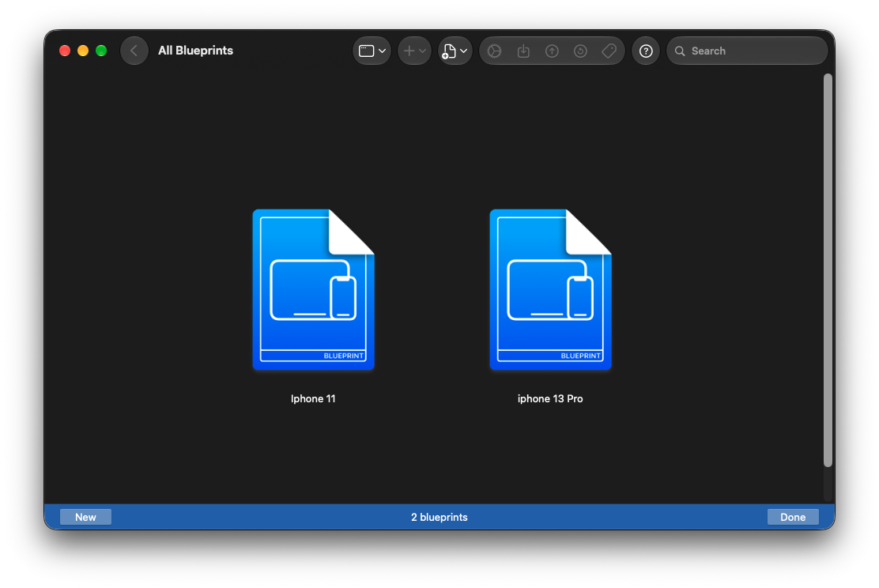Screen dimensions: 879x588
Task: Click the 2 blueprints status text
Action: pyautogui.click(x=439, y=517)
